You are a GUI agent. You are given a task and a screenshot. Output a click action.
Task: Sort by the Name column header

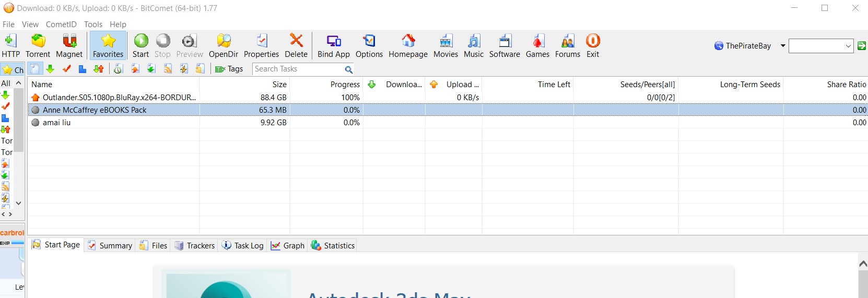click(114, 84)
